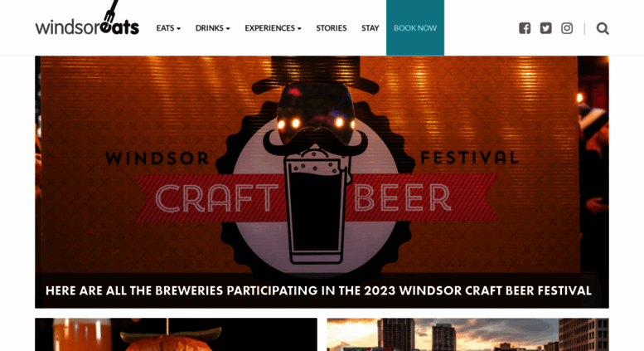This screenshot has height=351, width=644.
Task: Open the STAY menu item
Action: coord(370,28)
